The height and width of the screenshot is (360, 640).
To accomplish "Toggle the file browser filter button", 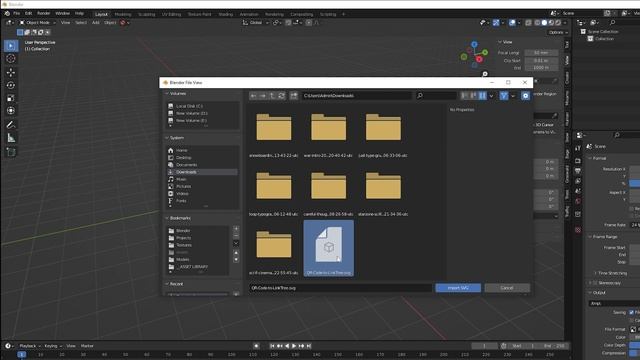I will pos(504,96).
